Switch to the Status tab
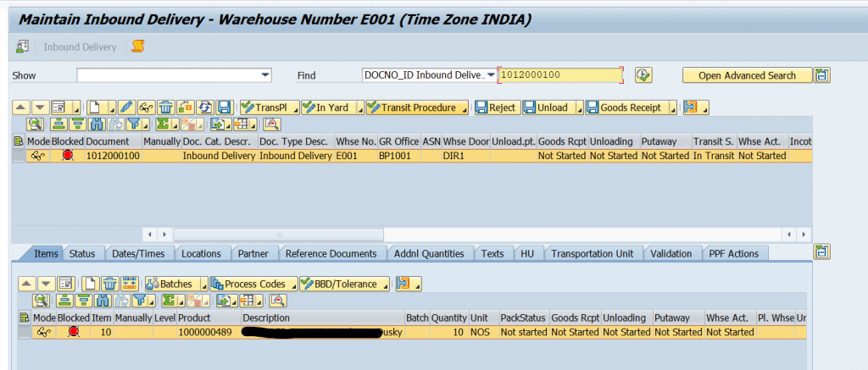Image resolution: width=868 pixels, height=370 pixels. [82, 253]
